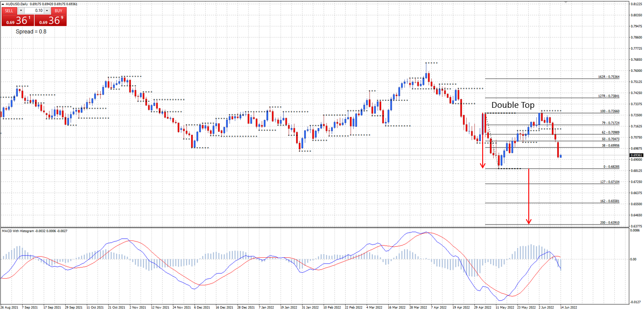644x311 pixels.
Task: Click the SELL button
Action: [9, 11]
